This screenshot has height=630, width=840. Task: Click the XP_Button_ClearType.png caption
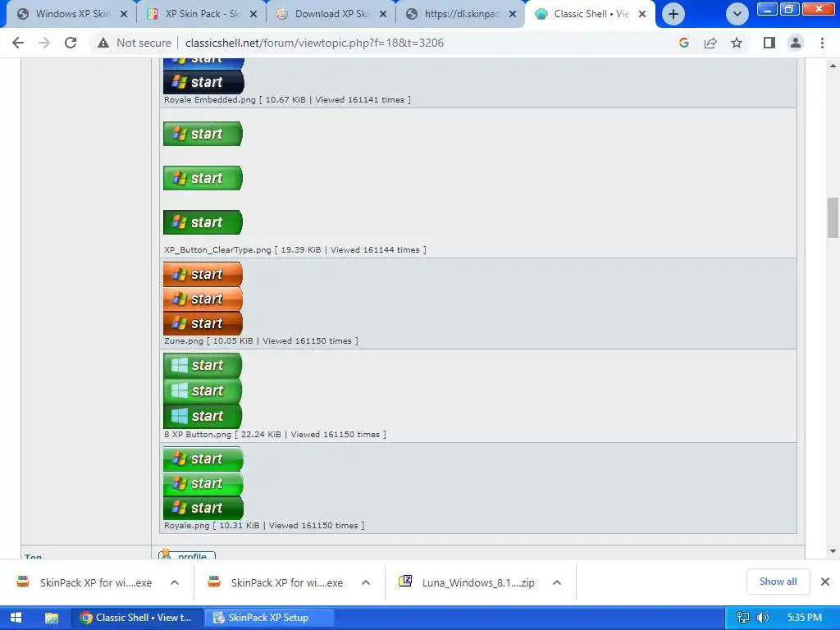295,249
